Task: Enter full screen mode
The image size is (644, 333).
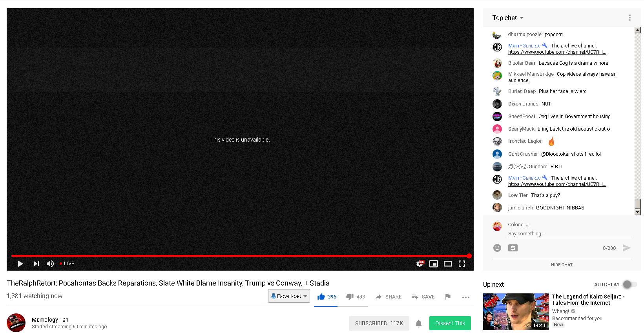Action: pos(462,264)
